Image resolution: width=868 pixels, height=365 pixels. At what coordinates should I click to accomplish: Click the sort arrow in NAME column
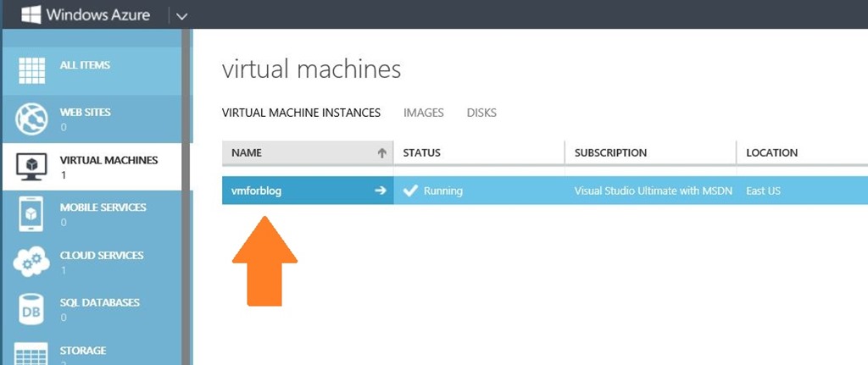[381, 153]
